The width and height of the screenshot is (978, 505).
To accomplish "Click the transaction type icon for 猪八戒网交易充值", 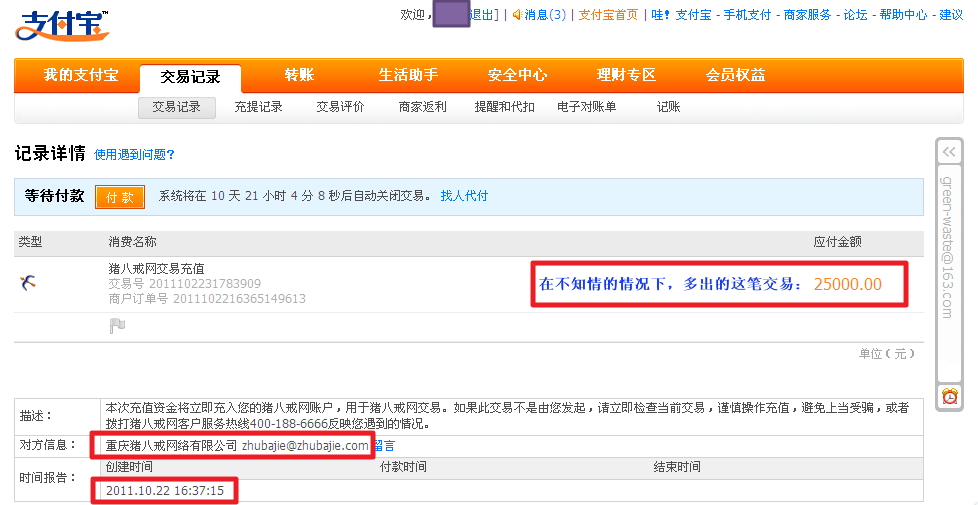I will (x=27, y=283).
